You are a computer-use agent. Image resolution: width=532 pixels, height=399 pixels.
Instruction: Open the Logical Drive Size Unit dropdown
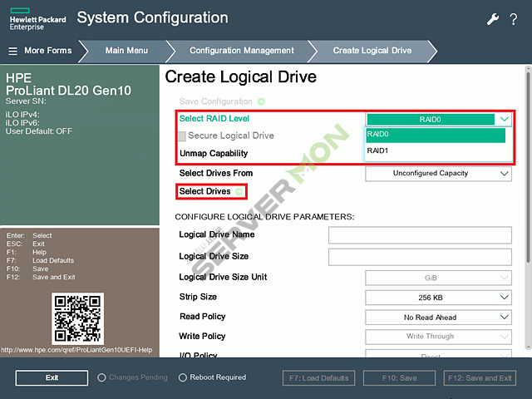[438, 278]
